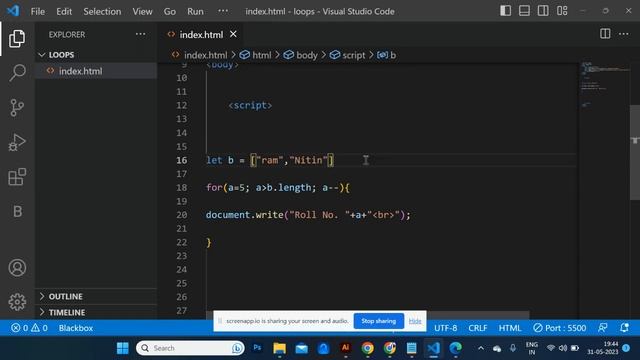
Task: Click index.html in the breadcrumb
Action: pyautogui.click(x=205, y=55)
